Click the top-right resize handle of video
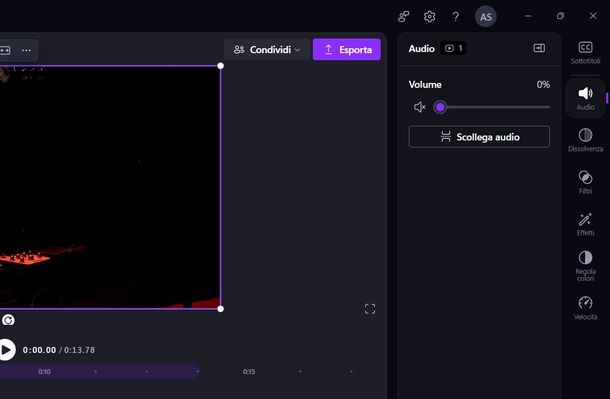 tap(221, 66)
